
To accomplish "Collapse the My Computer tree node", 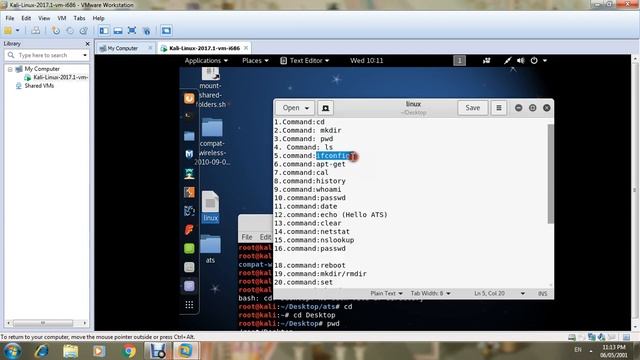I will [x=10, y=69].
